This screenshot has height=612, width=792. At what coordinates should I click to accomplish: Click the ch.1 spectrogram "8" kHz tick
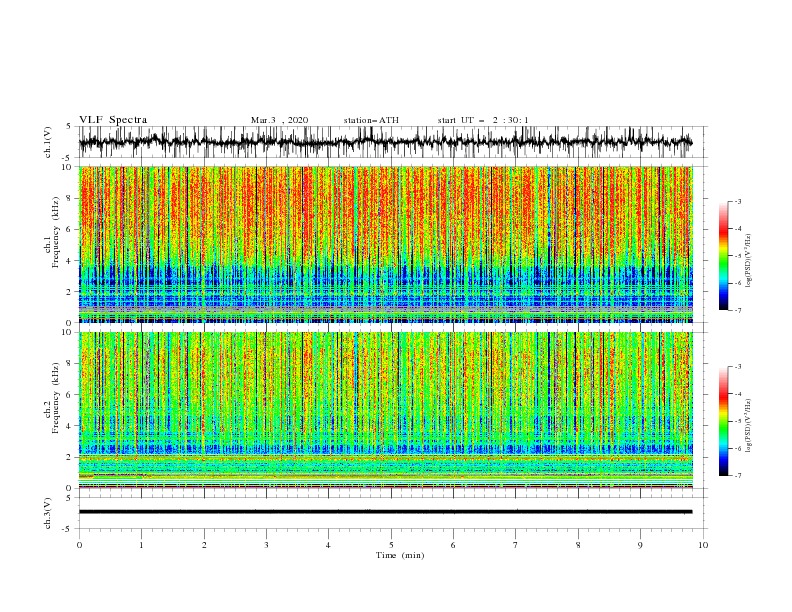[70, 198]
